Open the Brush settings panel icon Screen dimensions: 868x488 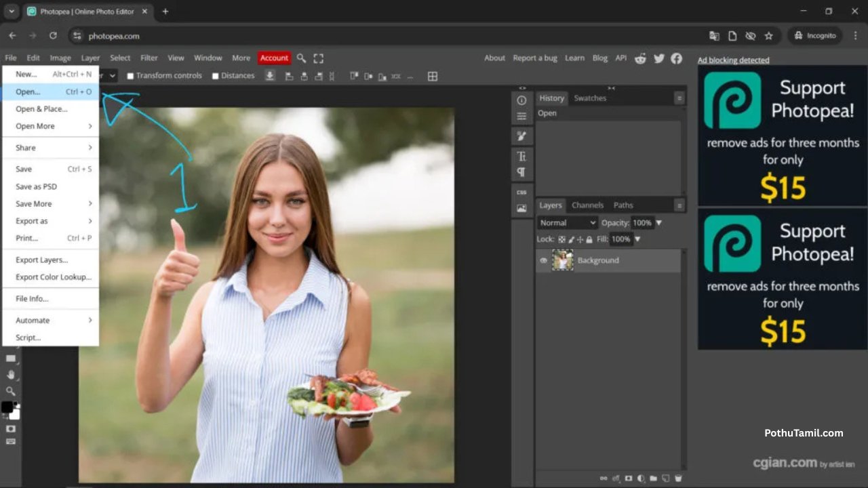tap(521, 136)
